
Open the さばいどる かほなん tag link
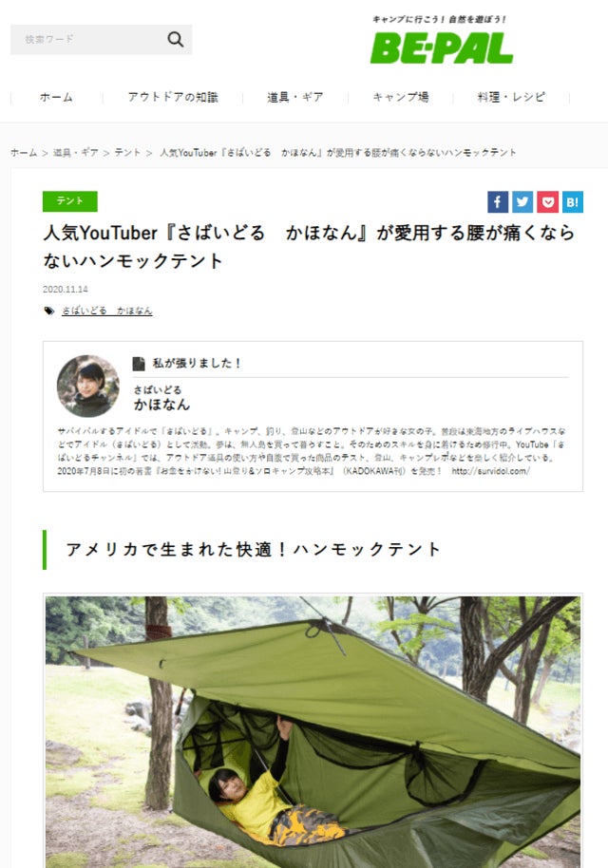pyautogui.click(x=106, y=311)
